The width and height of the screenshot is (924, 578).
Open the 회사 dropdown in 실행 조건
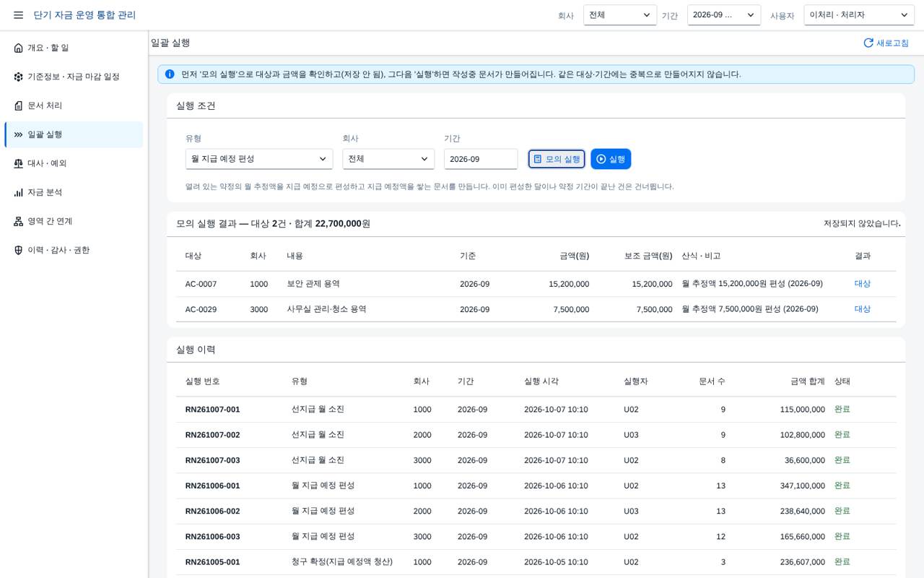click(388, 159)
